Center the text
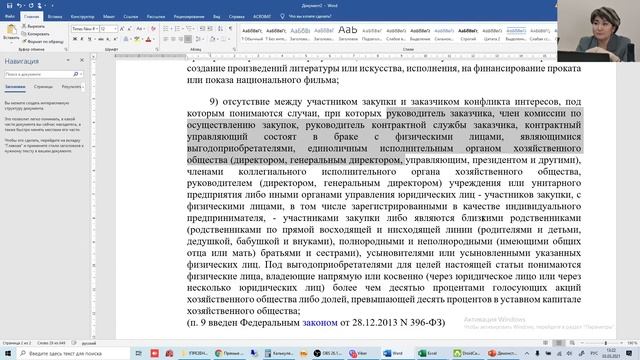640x360 pixels. 173,39
